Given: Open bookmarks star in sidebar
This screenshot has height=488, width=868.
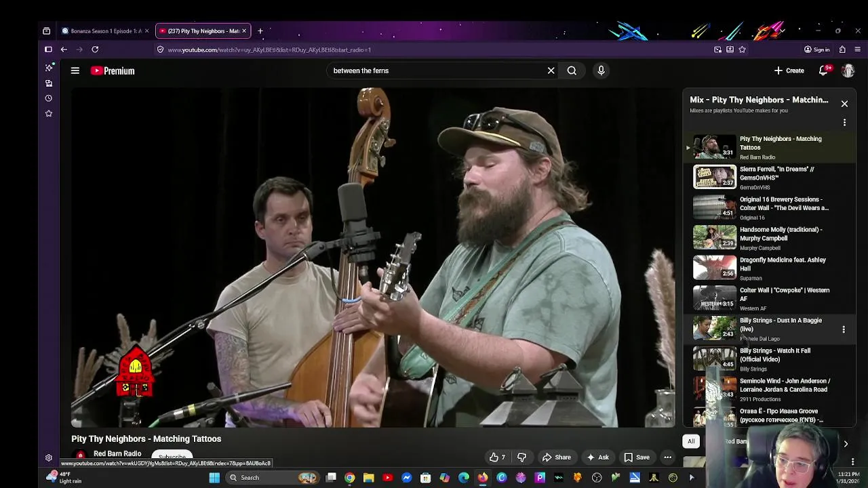Looking at the screenshot, I should click(x=49, y=113).
